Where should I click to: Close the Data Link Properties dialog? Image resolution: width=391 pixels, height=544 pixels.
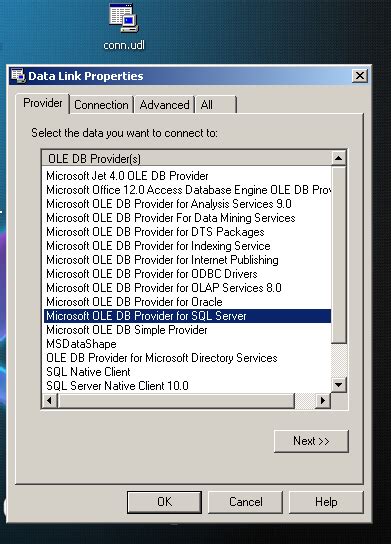359,76
